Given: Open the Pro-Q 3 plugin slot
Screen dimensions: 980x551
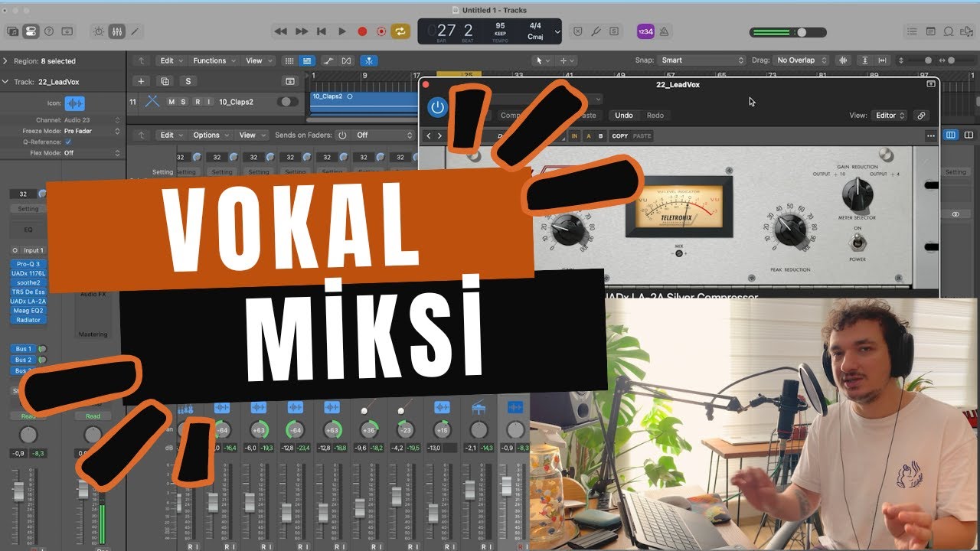Looking at the screenshot, I should coord(28,264).
